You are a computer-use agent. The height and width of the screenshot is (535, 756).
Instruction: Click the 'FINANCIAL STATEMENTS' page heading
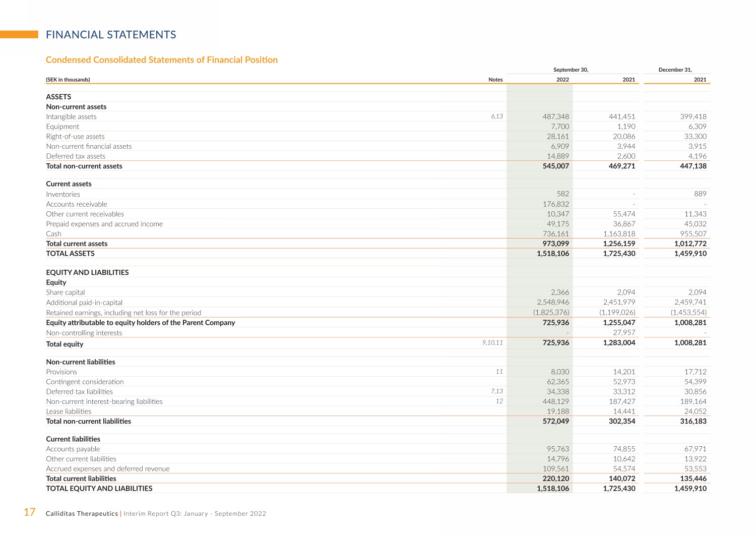coord(111,35)
